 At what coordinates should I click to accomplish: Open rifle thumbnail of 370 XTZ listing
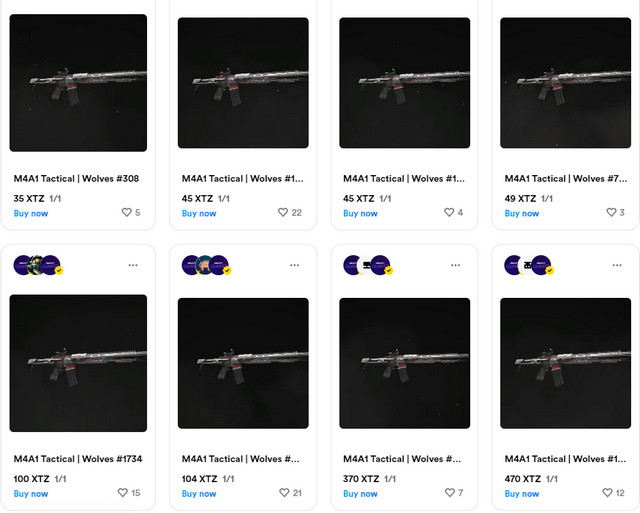click(404, 363)
